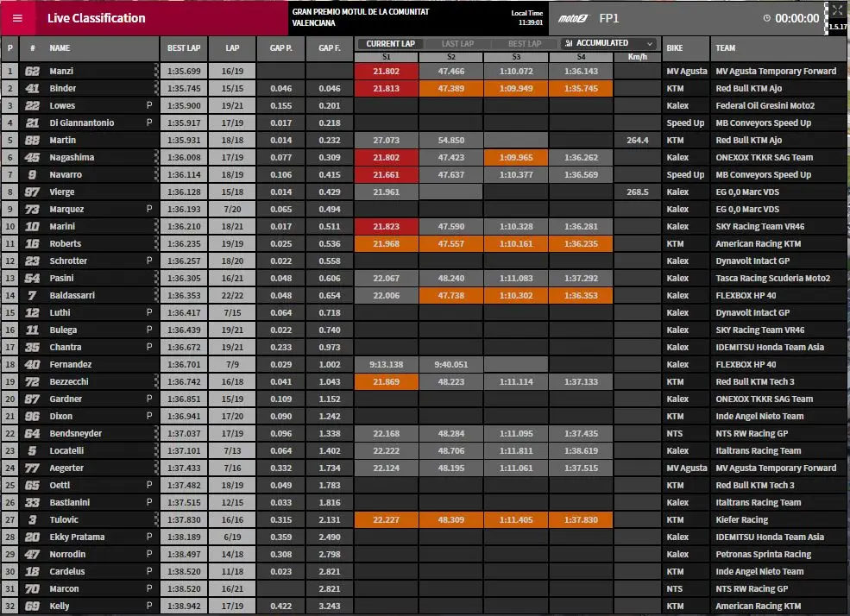Click Fernandez's 9:13.138 sector time
Image resolution: width=850 pixels, height=616 pixels.
386,365
